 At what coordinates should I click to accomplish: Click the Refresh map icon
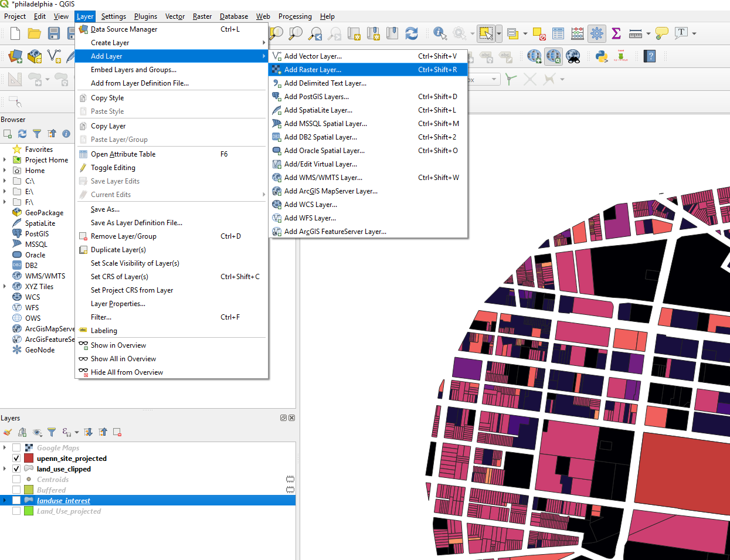(412, 33)
